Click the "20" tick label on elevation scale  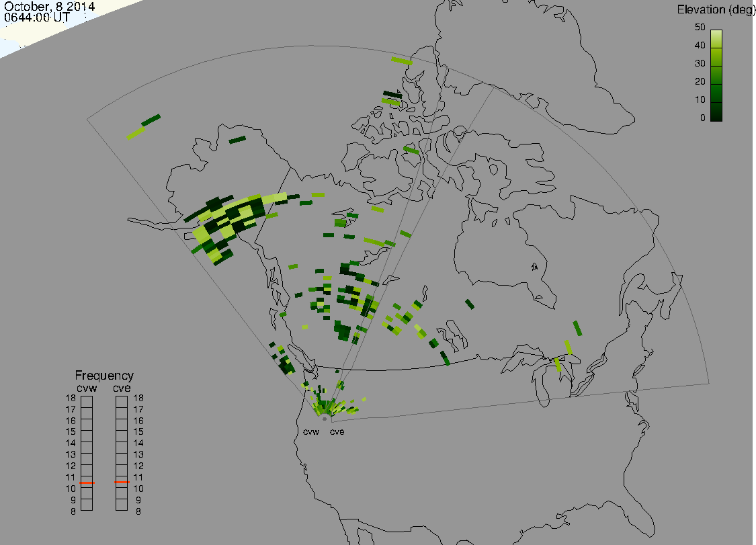point(700,81)
